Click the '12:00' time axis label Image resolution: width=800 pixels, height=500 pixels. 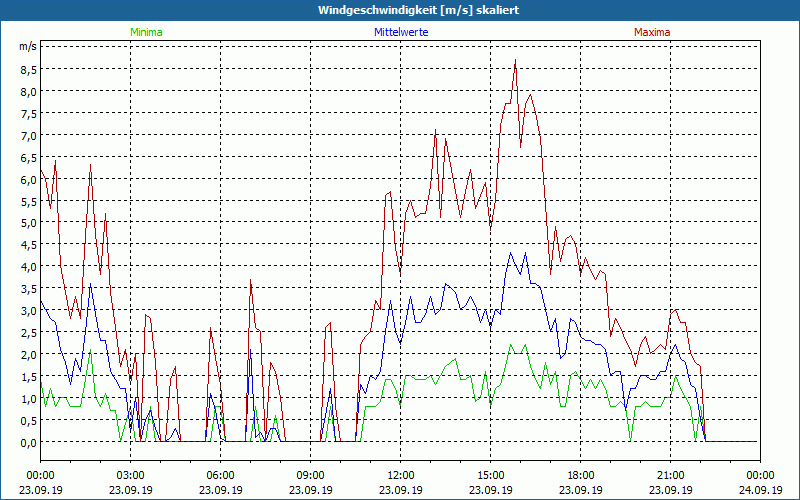coord(401,476)
